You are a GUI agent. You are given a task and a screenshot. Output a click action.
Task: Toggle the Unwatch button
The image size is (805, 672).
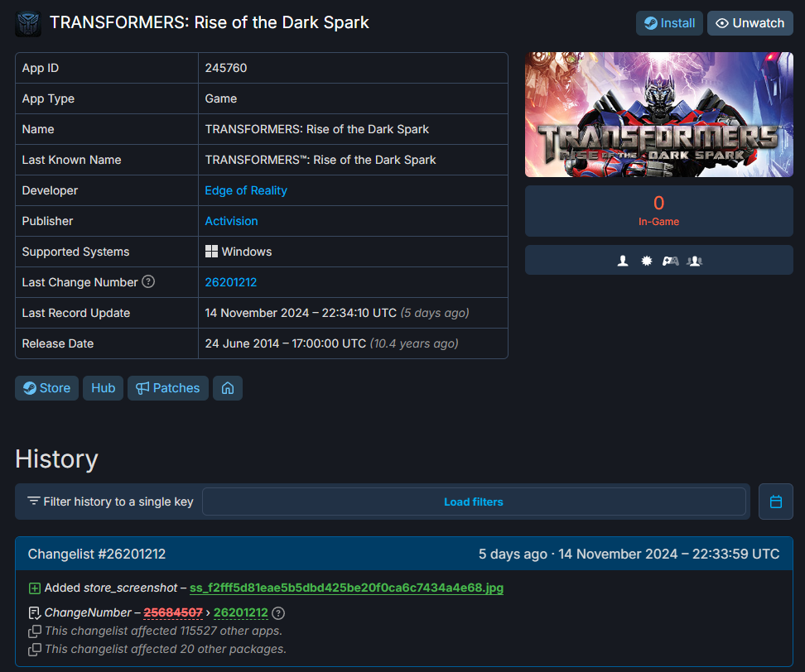point(750,23)
